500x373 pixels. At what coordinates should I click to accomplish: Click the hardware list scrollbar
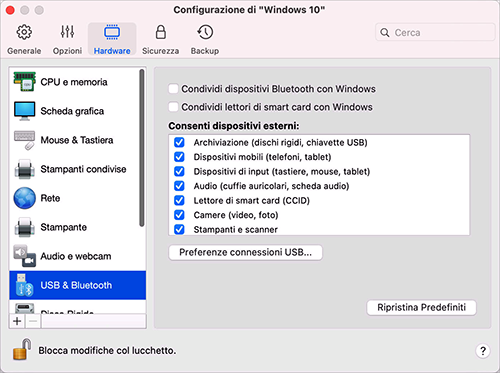pos(142,148)
